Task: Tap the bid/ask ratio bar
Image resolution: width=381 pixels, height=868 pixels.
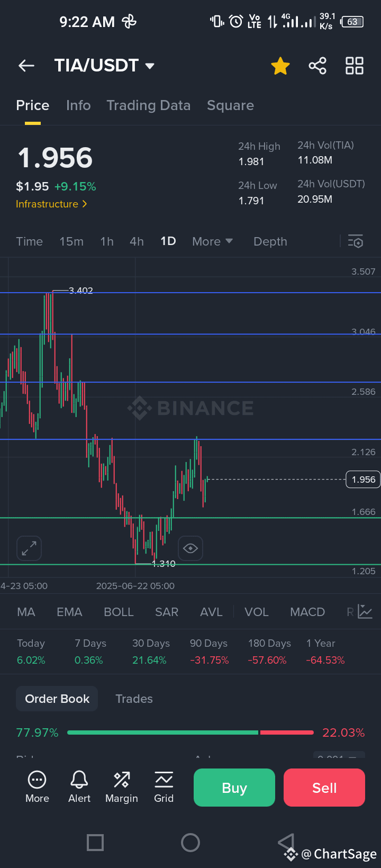Action: (190, 733)
